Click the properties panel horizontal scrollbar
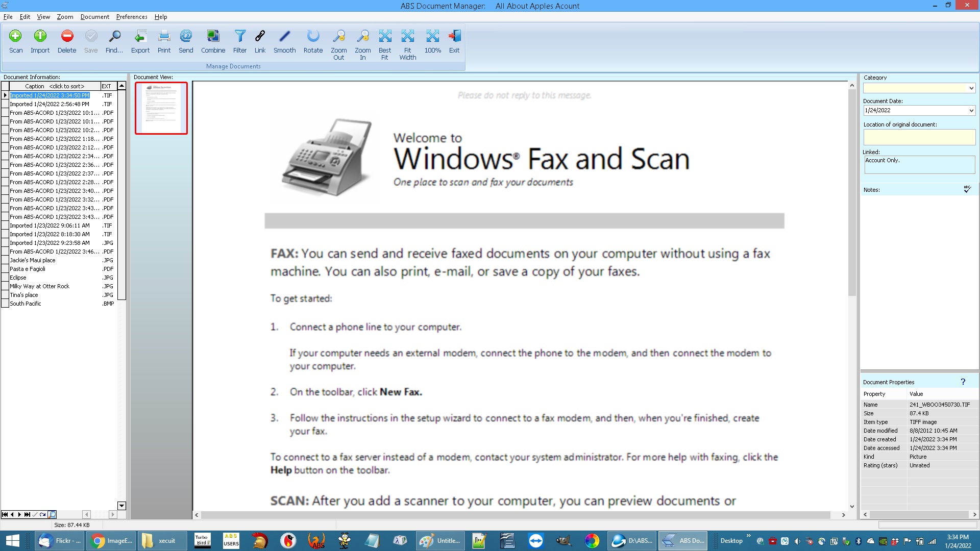This screenshot has width=980, height=551. [920, 515]
